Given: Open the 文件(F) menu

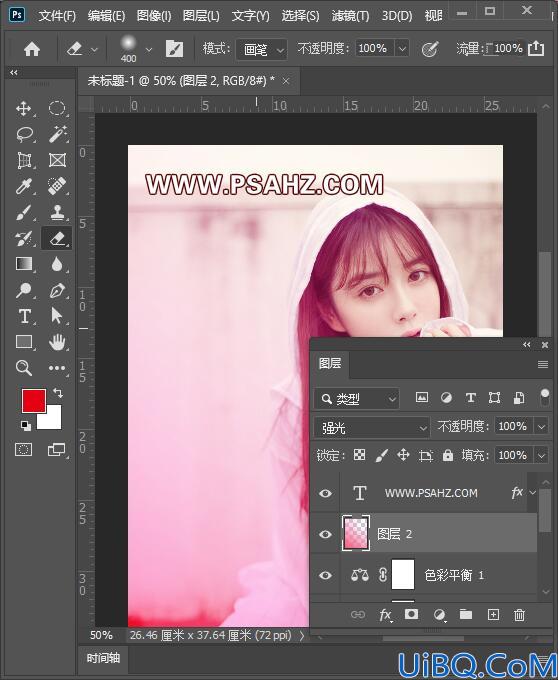Looking at the screenshot, I should (57, 16).
